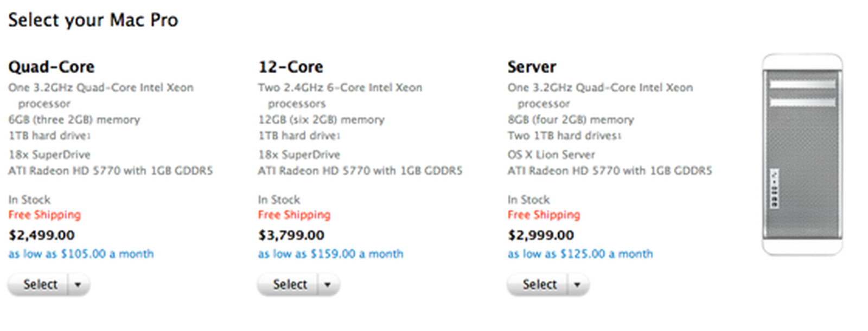The height and width of the screenshot is (331, 868).
Task: Select the Server Mac Pro configuration
Action: pyautogui.click(x=540, y=284)
